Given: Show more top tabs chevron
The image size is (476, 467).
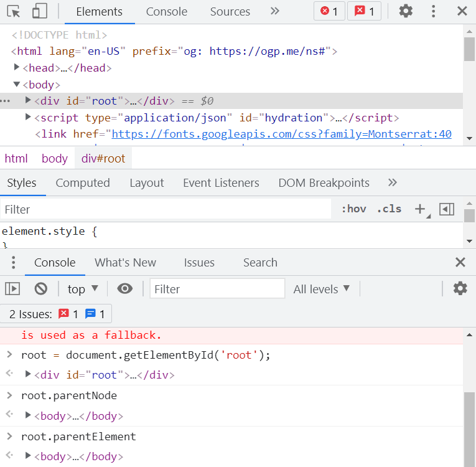Looking at the screenshot, I should (x=275, y=11).
